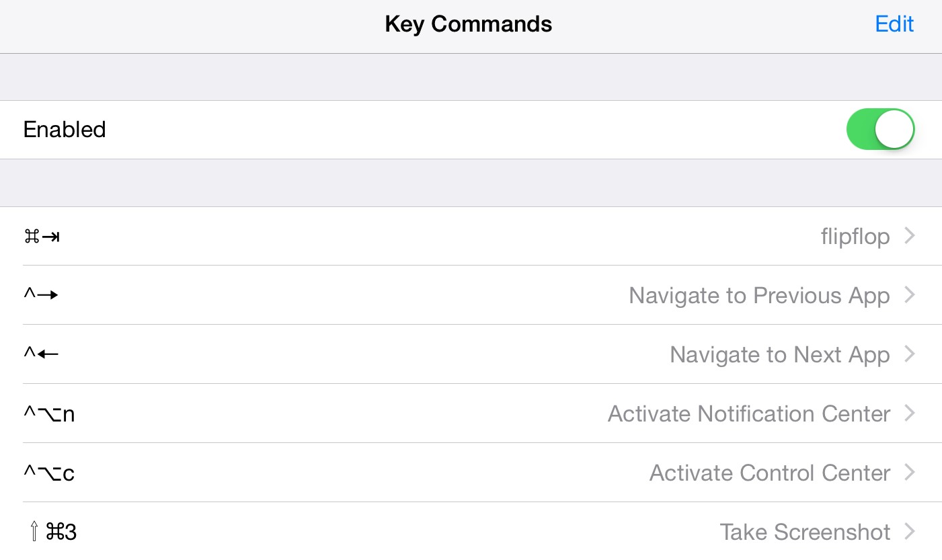Select the flipflop action label

coord(855,237)
